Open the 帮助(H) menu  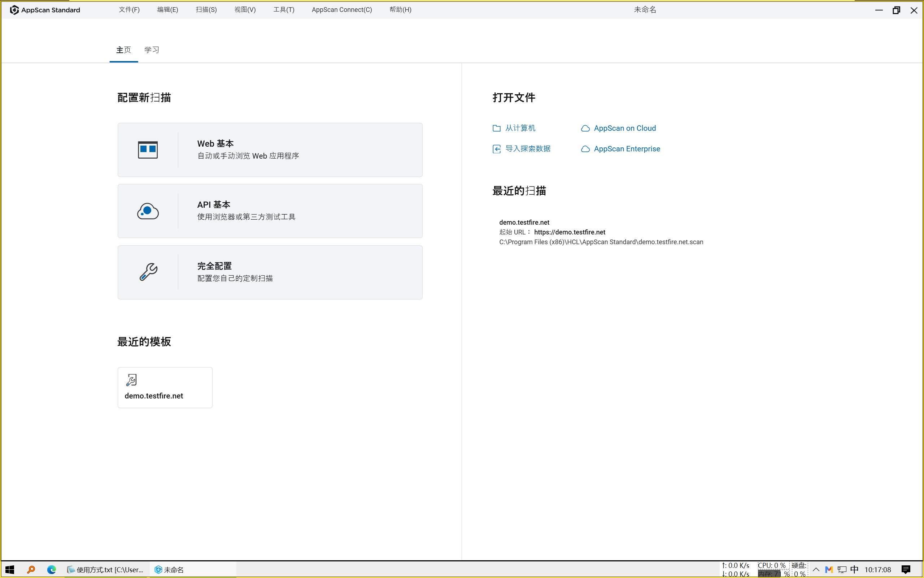click(400, 10)
